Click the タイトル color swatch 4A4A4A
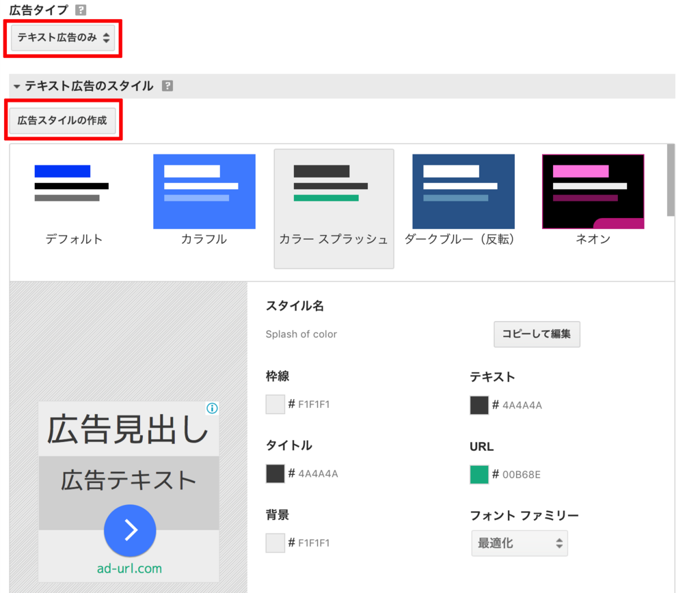 (x=275, y=473)
